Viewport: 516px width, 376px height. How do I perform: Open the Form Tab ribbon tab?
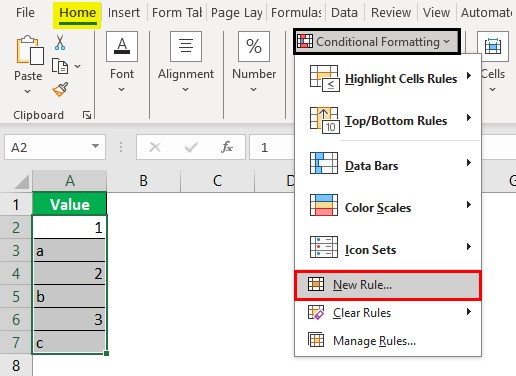177,13
